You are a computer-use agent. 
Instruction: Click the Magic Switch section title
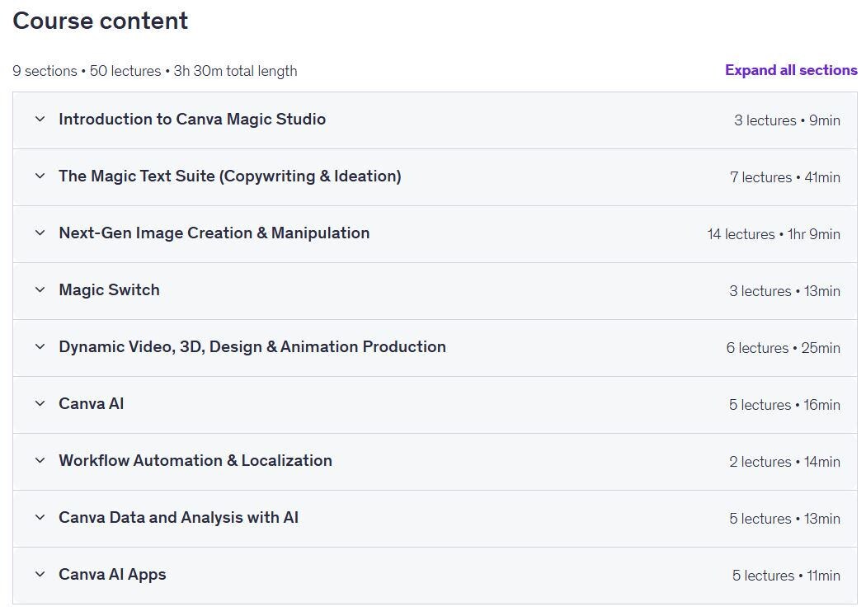109,289
